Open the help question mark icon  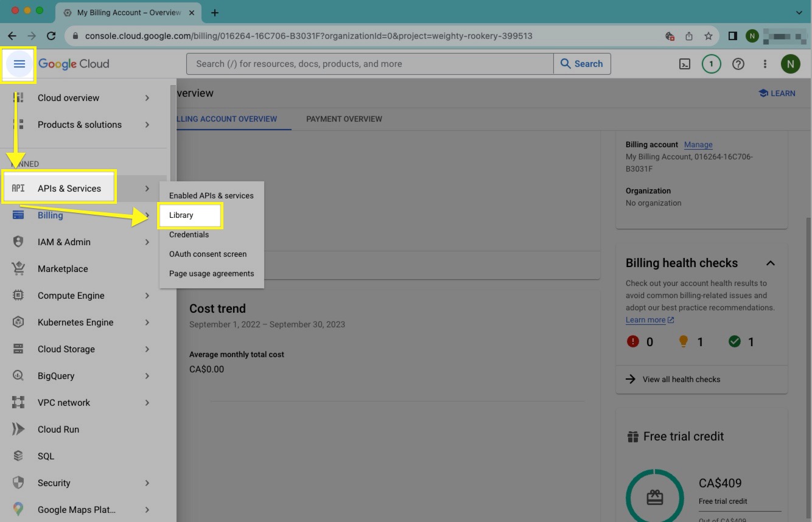click(x=738, y=64)
